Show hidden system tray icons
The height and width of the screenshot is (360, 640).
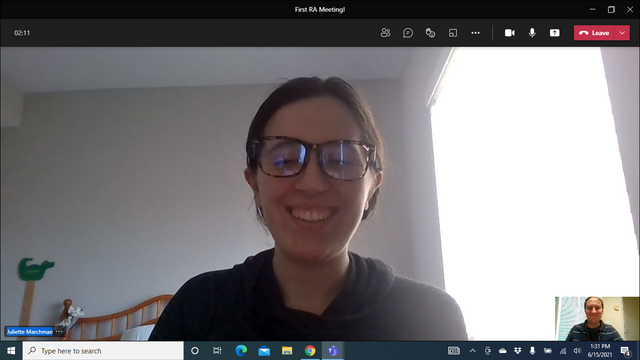473,351
